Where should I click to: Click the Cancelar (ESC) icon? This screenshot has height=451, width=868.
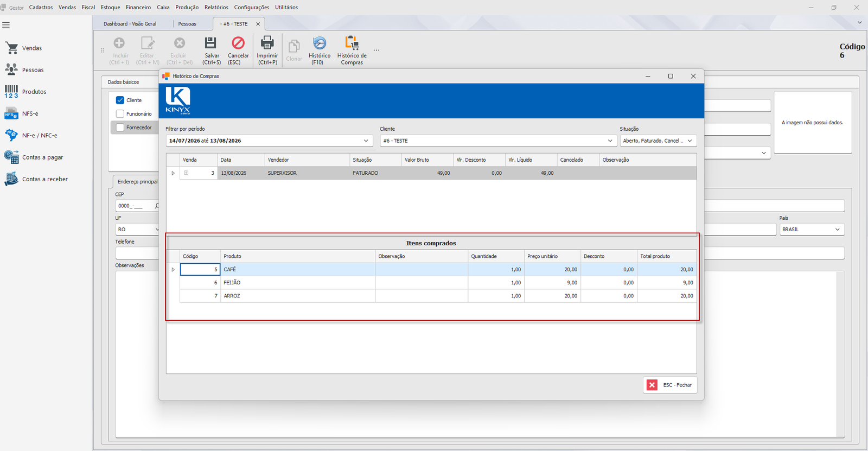click(238, 43)
